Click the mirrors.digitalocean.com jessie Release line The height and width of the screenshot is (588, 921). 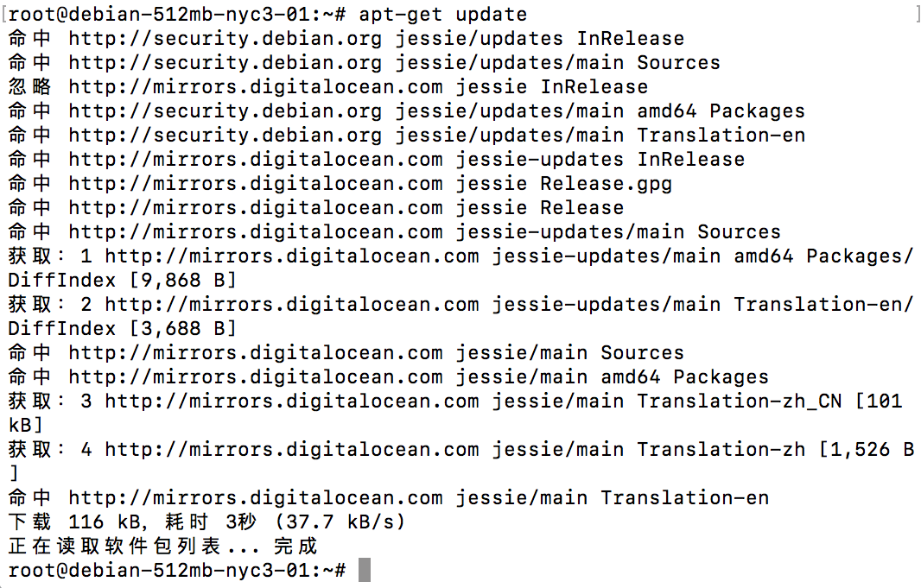[316, 208]
